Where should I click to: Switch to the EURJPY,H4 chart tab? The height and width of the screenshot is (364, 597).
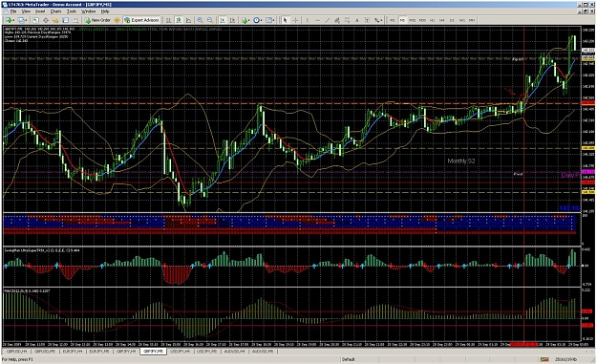coord(72,351)
